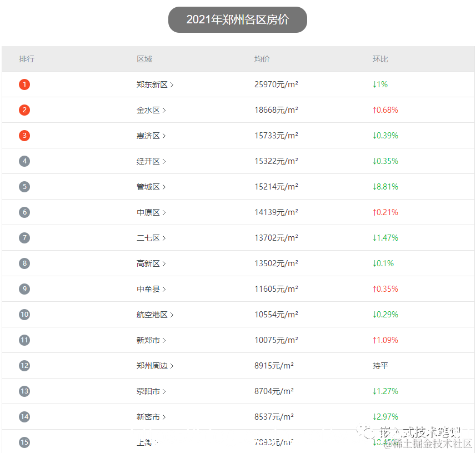Click the 持平 change value

pyautogui.click(x=380, y=366)
